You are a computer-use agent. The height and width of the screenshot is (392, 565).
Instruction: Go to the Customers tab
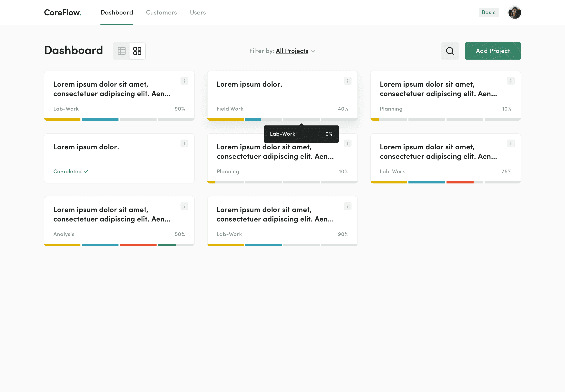(x=161, y=13)
